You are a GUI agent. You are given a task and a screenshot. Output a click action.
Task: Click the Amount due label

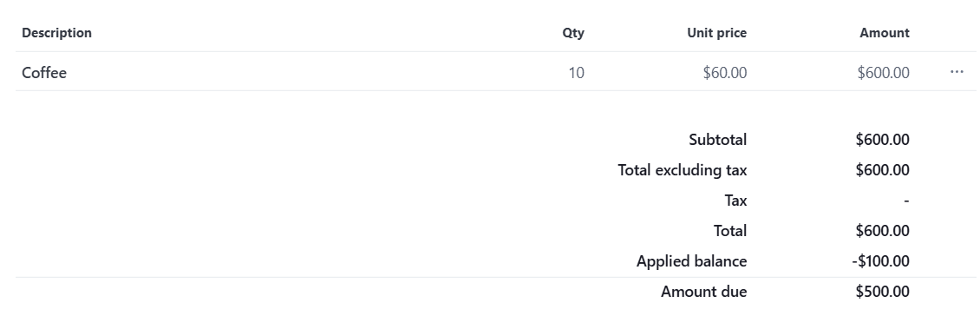point(703,292)
